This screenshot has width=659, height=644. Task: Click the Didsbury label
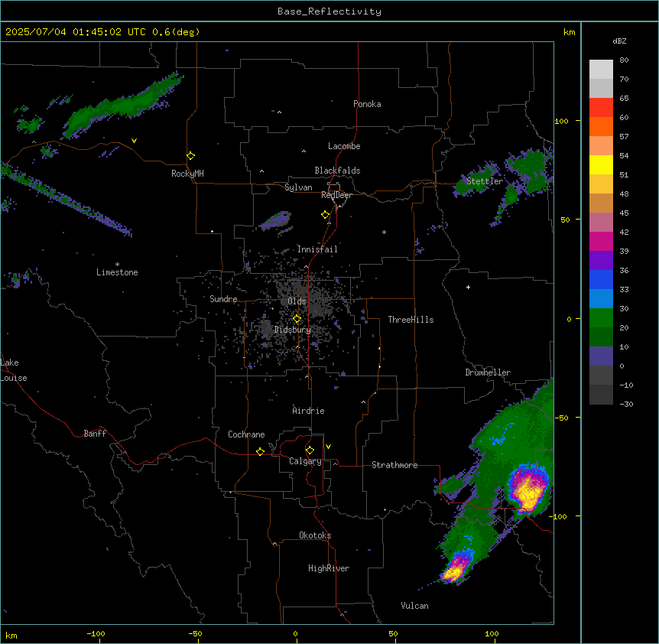(293, 330)
